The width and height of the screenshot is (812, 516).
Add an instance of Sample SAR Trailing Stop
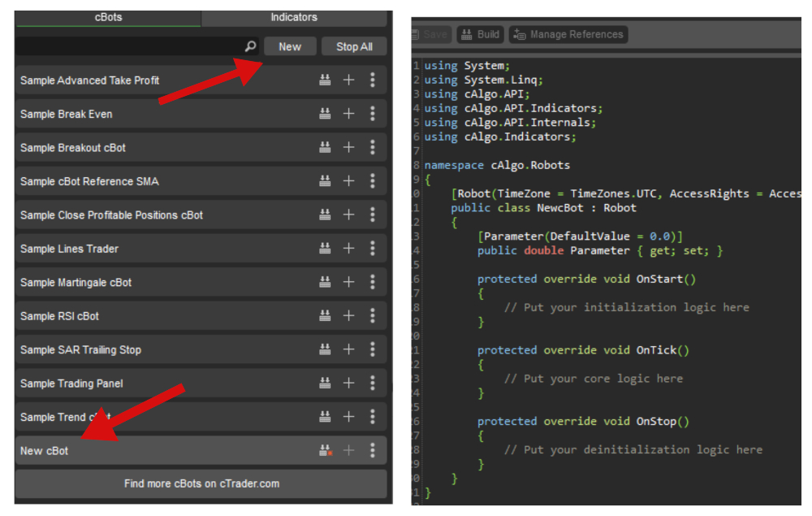coord(349,349)
